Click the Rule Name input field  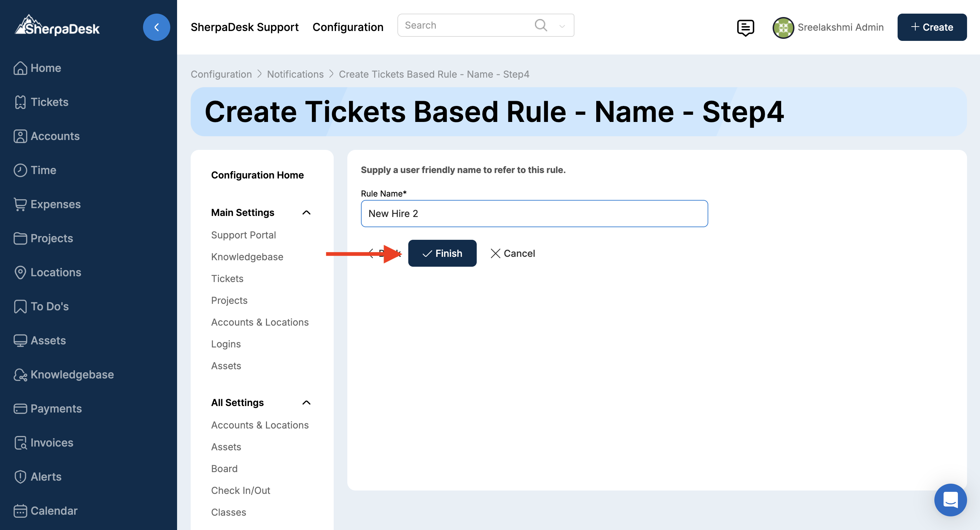click(x=534, y=214)
